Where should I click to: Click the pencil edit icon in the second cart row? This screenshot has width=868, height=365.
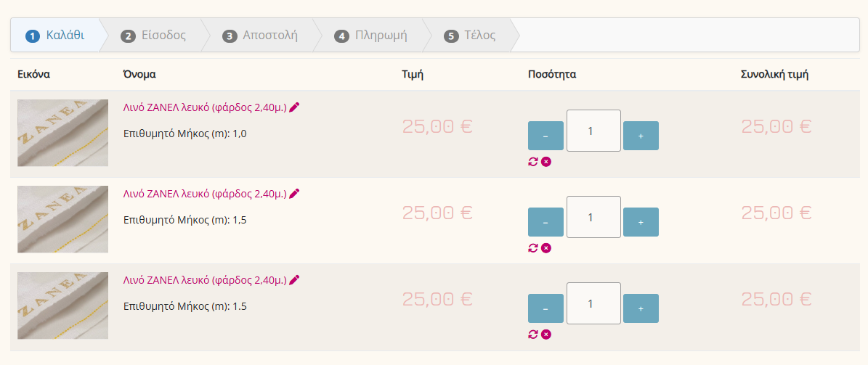[x=294, y=194]
